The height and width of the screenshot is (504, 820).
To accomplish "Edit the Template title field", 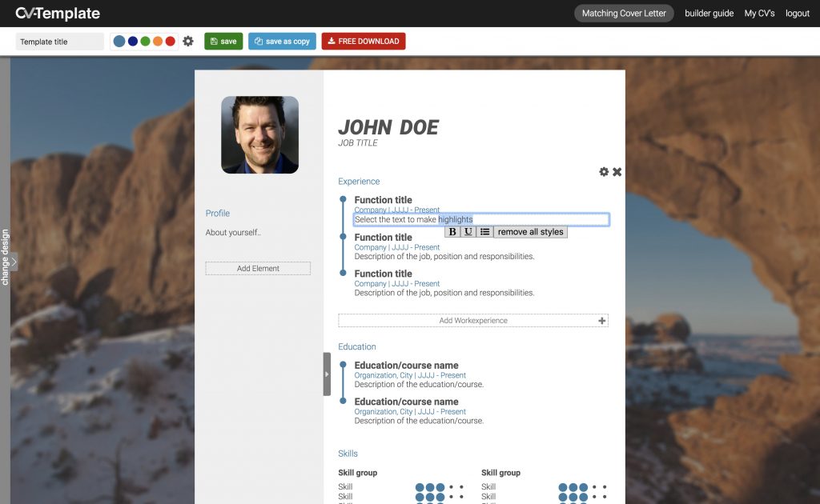I will (59, 42).
